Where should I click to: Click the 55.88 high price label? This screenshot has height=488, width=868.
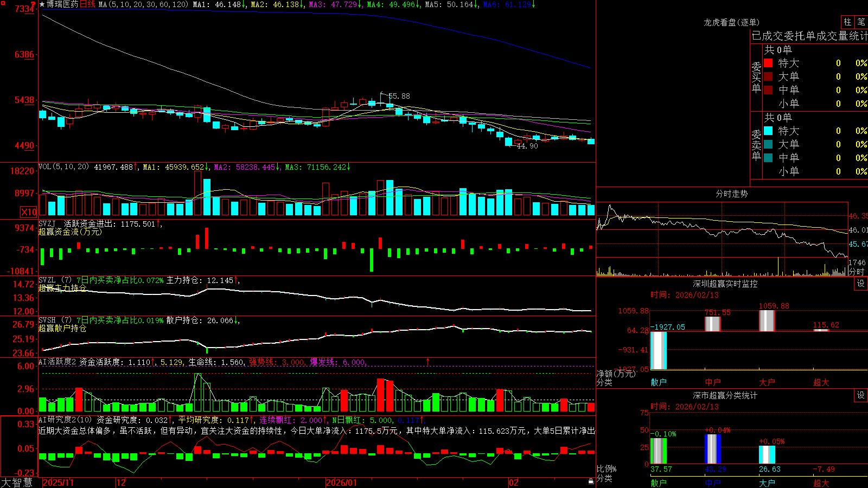399,96
